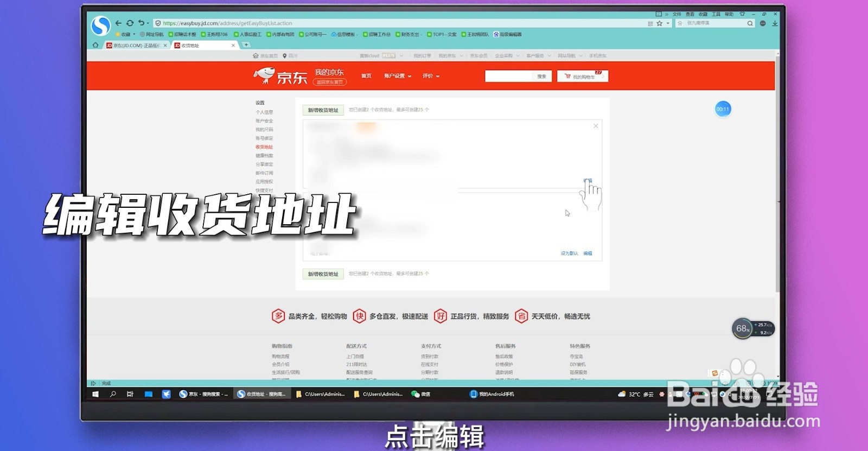Click 上门自提 in the footer

(x=355, y=357)
